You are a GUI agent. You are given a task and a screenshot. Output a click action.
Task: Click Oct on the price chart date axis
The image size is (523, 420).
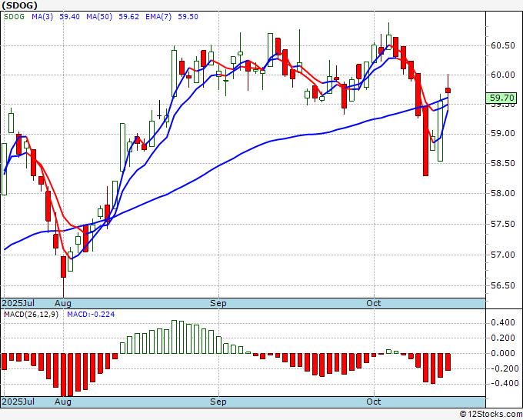[x=373, y=303]
